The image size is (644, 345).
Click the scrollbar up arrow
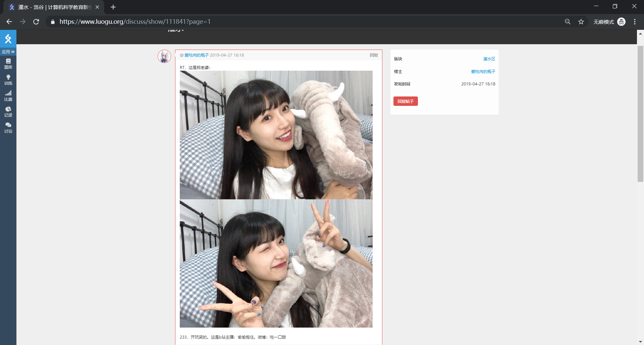point(640,33)
